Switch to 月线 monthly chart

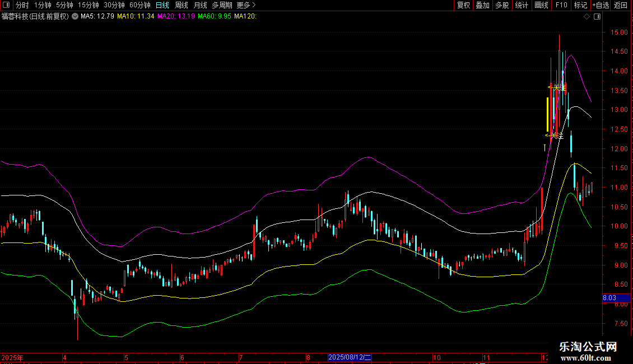click(201, 5)
